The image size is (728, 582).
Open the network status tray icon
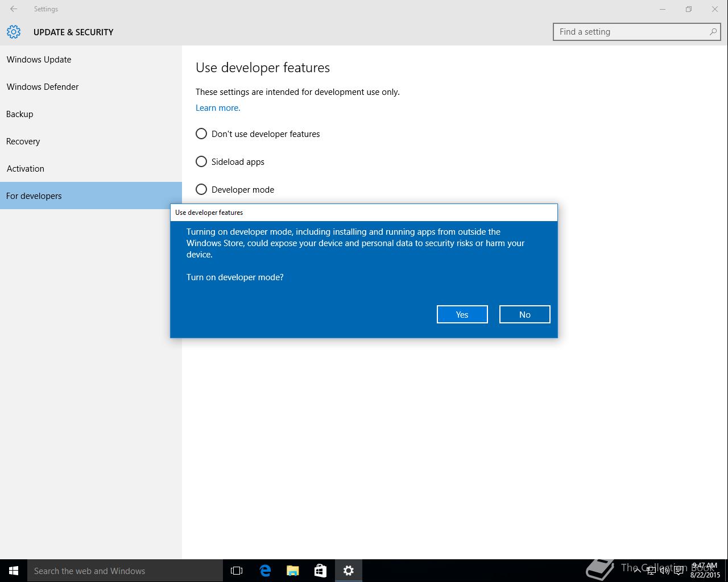[x=651, y=571]
